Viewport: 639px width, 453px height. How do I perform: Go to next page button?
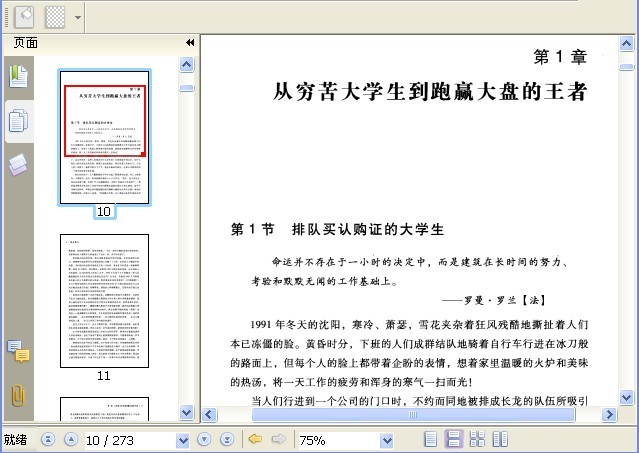pyautogui.click(x=204, y=440)
